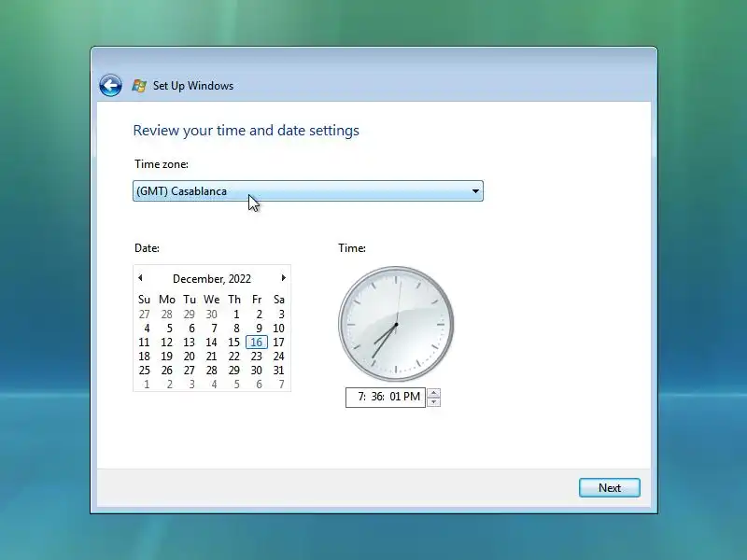
Task: Click the seconds value 01 in time field
Action: pyautogui.click(x=395, y=397)
